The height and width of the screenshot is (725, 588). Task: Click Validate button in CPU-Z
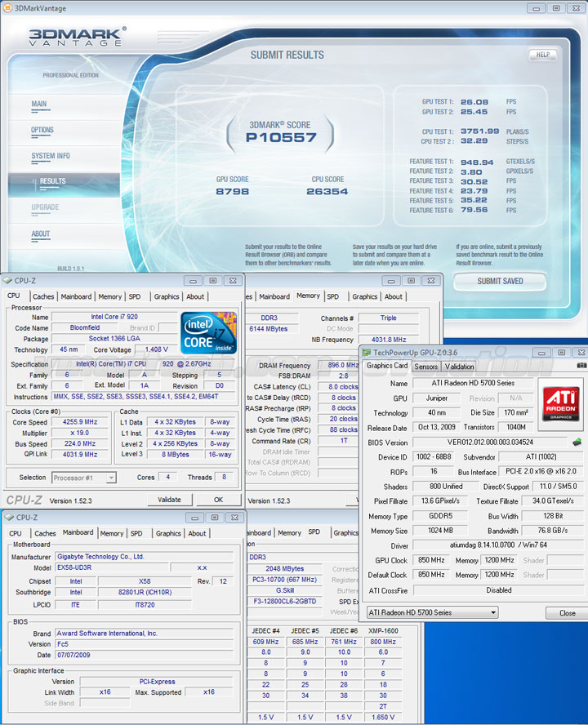point(169,500)
